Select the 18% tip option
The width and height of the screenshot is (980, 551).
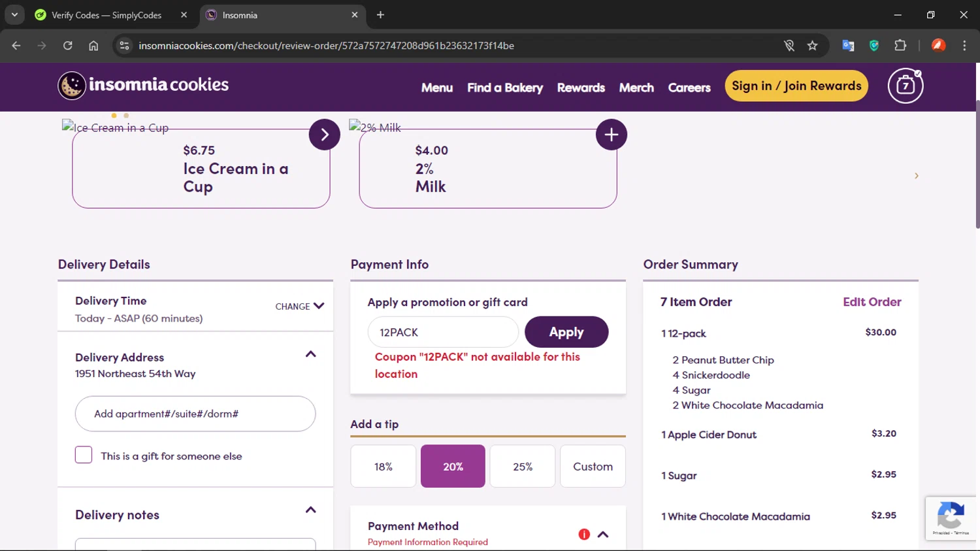click(x=384, y=466)
